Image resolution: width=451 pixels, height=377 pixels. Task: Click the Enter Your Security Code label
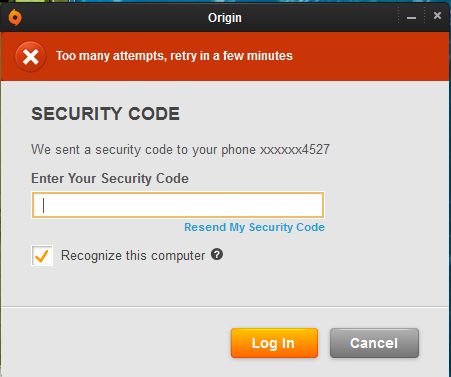pyautogui.click(x=110, y=178)
